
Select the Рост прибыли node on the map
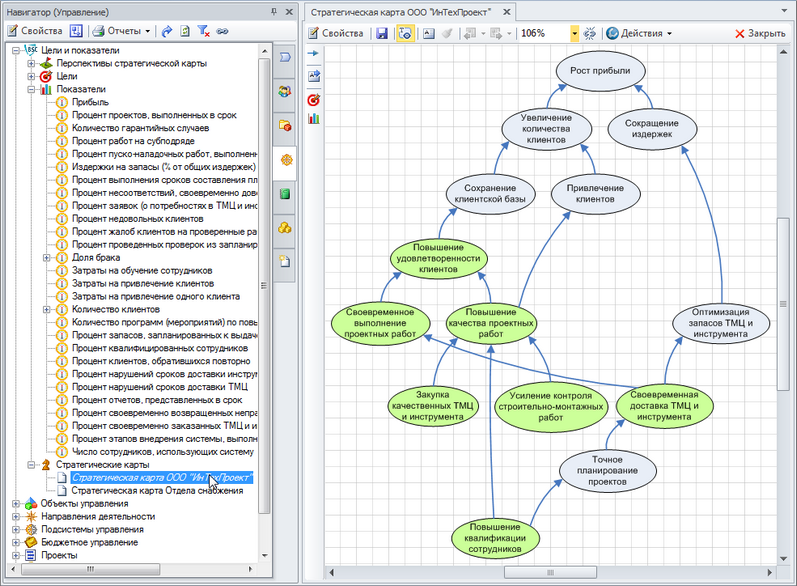[600, 72]
